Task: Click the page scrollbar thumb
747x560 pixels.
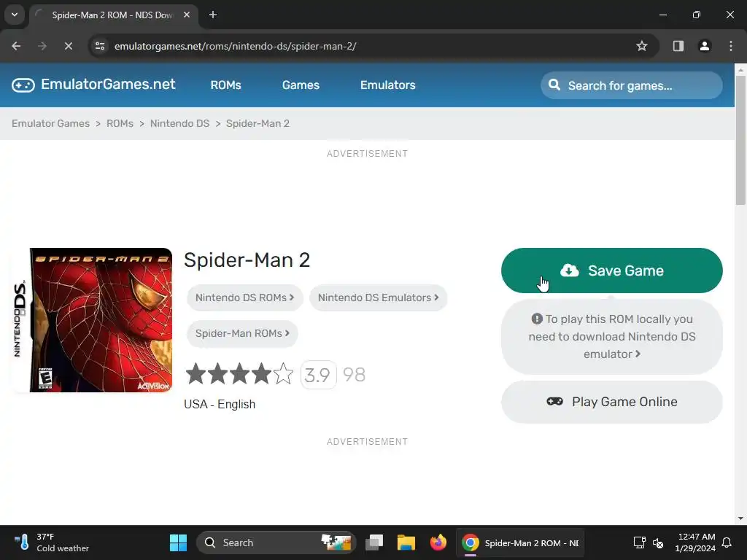Action: pos(740,141)
